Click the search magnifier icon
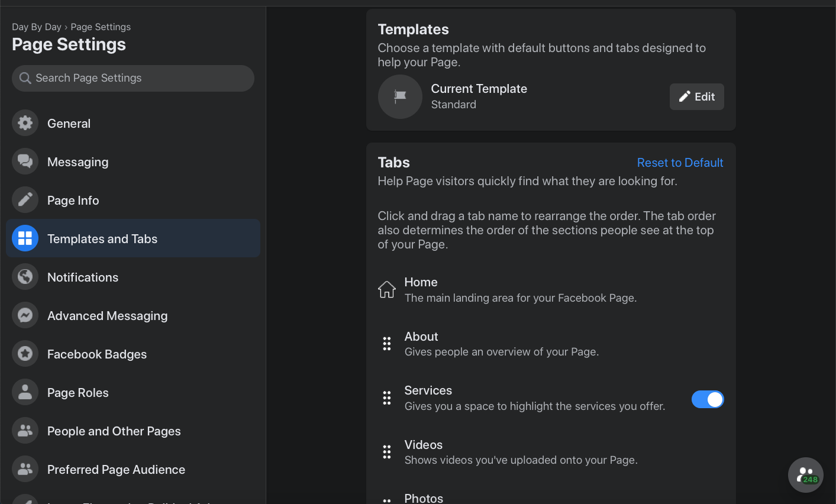 [25, 78]
